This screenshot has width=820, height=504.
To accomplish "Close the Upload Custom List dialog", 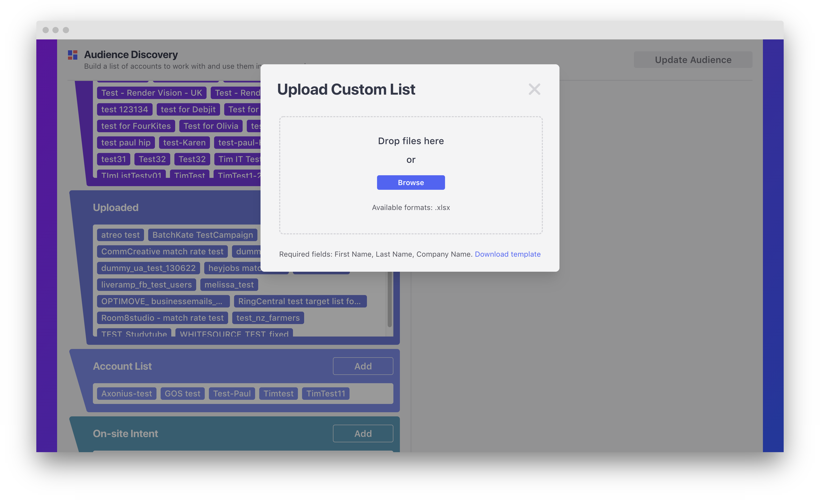I will tap(534, 89).
